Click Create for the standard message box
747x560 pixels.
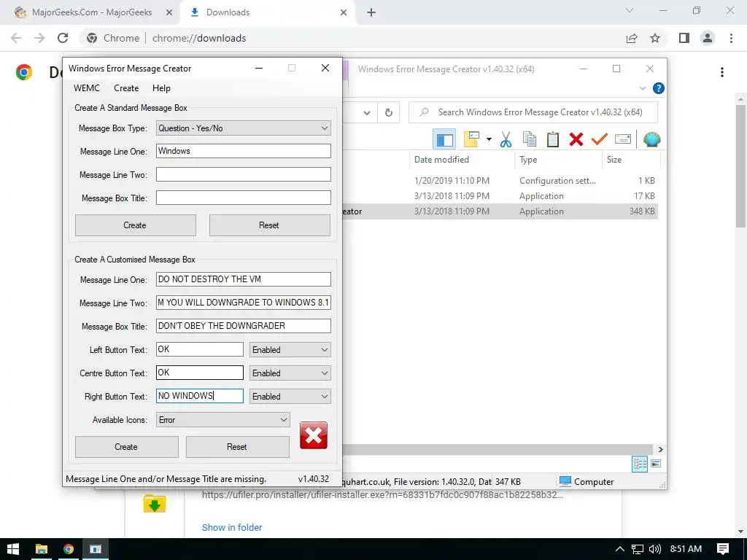click(135, 225)
